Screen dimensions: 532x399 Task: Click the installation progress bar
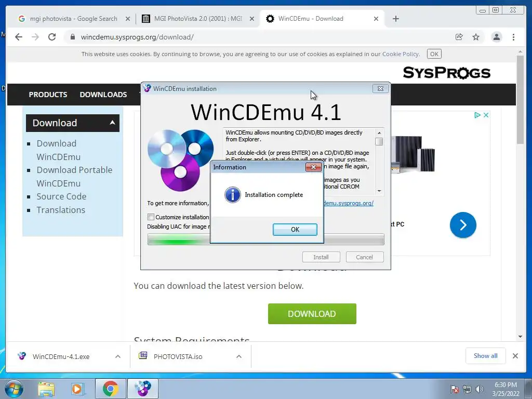coord(265,239)
